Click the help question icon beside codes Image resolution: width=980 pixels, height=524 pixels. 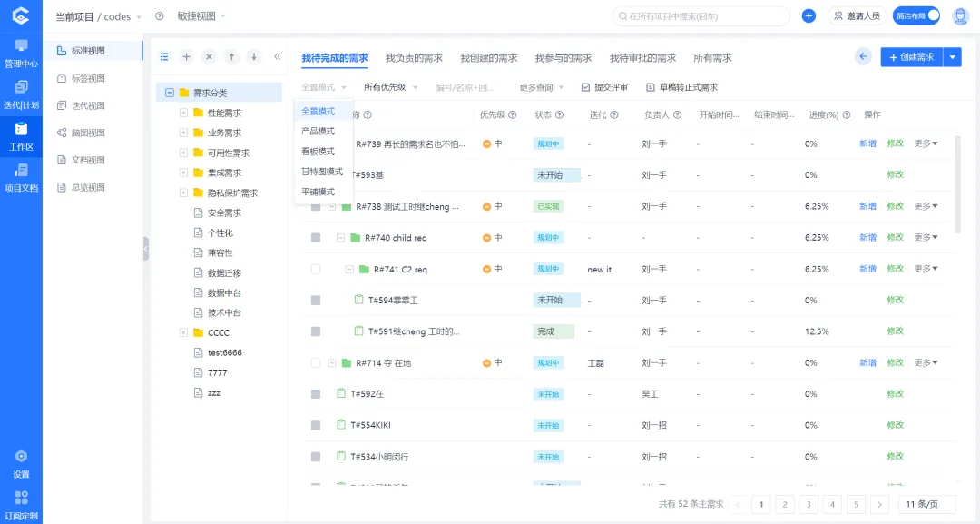point(160,16)
